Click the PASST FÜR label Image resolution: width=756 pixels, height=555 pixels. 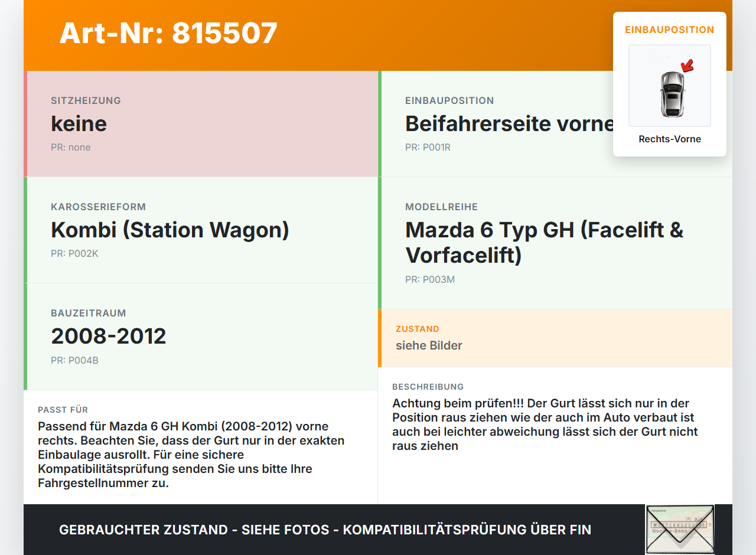(63, 410)
